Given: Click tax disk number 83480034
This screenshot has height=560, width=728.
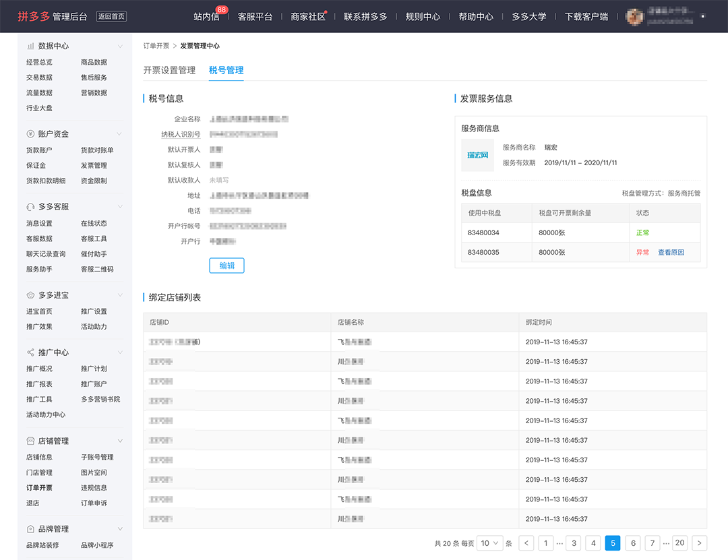Looking at the screenshot, I should (x=483, y=232).
